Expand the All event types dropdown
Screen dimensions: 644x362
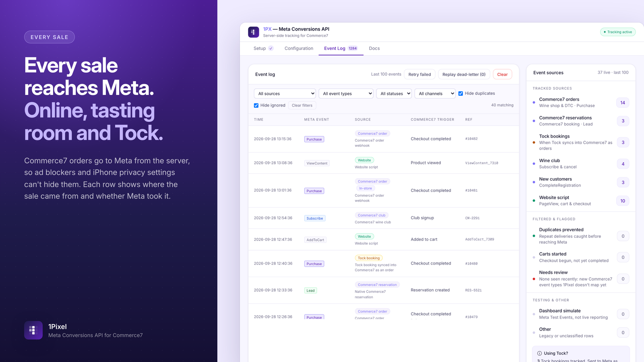346,93
